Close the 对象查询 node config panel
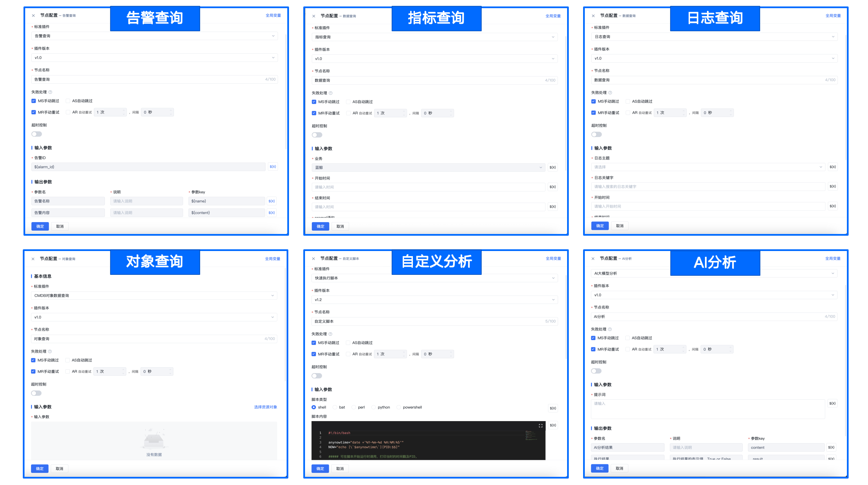 (x=33, y=259)
